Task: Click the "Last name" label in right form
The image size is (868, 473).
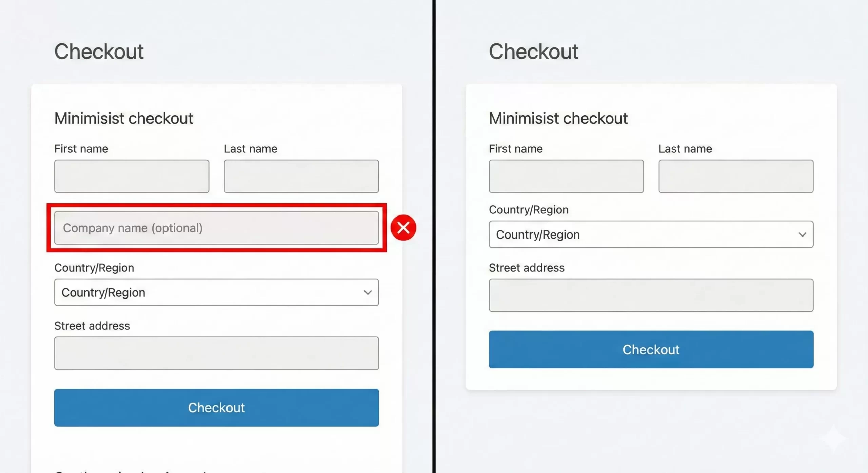Action: pos(685,149)
